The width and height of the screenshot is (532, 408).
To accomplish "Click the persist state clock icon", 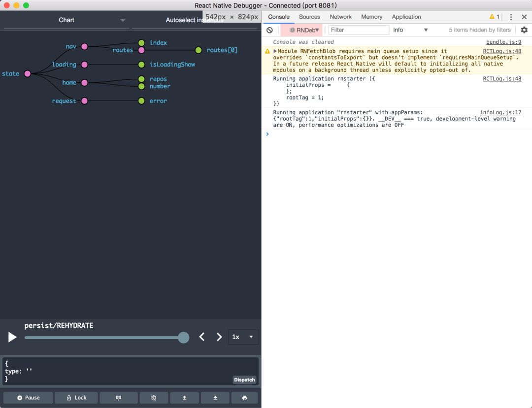I will point(154,398).
